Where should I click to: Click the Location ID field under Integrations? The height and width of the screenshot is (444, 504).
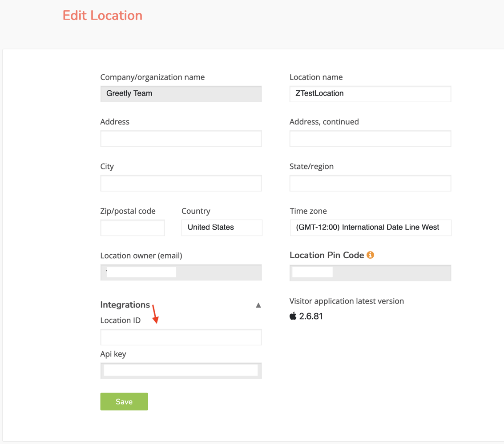(x=181, y=337)
